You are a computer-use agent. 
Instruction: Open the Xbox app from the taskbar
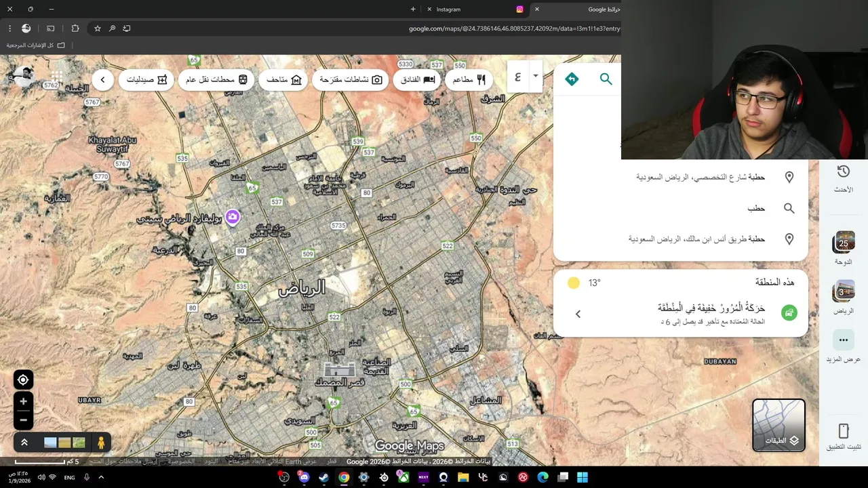click(x=403, y=477)
